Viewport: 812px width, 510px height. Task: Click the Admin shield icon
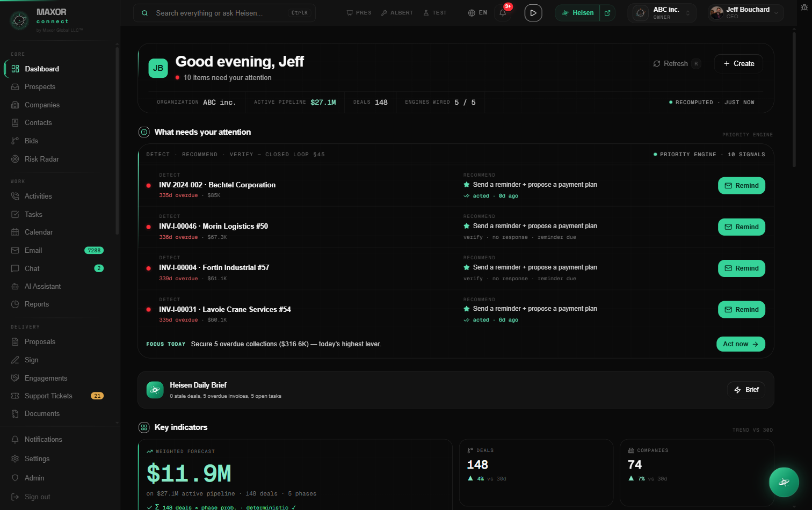(15, 478)
